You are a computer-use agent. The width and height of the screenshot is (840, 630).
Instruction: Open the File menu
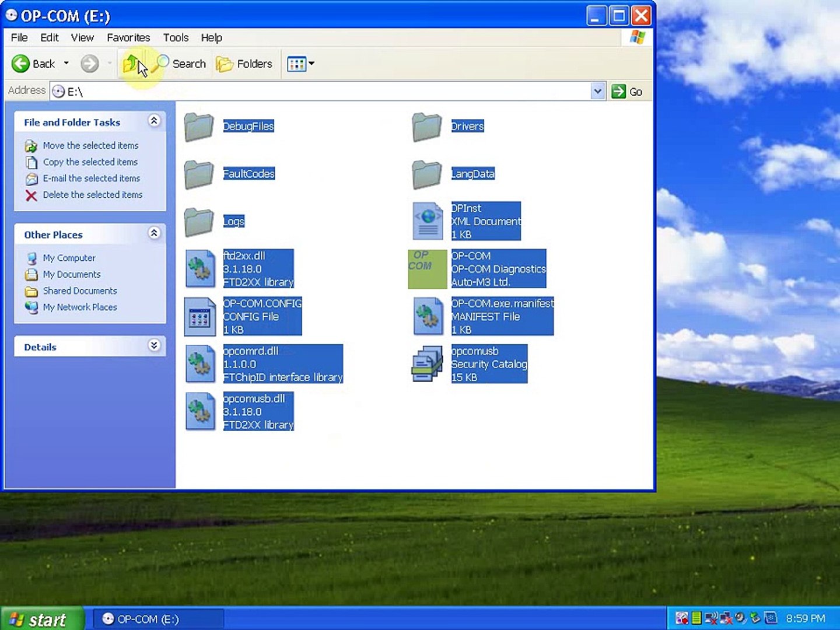[x=19, y=37]
